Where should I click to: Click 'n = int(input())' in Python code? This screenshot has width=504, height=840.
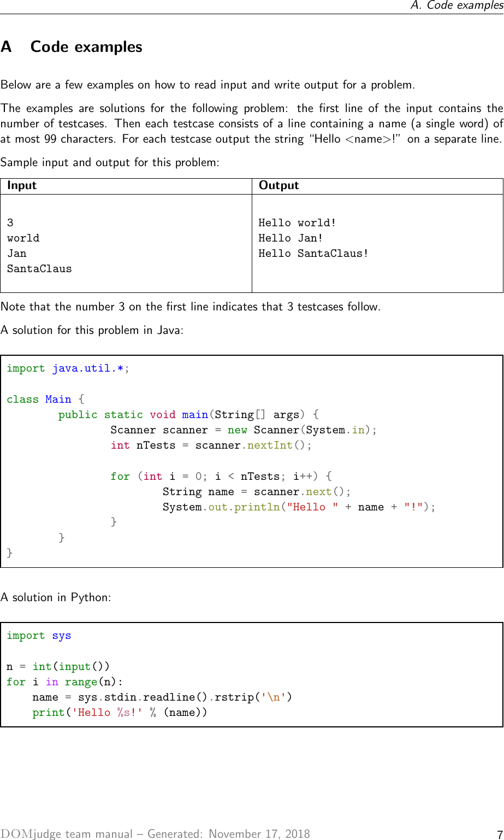(x=58, y=667)
